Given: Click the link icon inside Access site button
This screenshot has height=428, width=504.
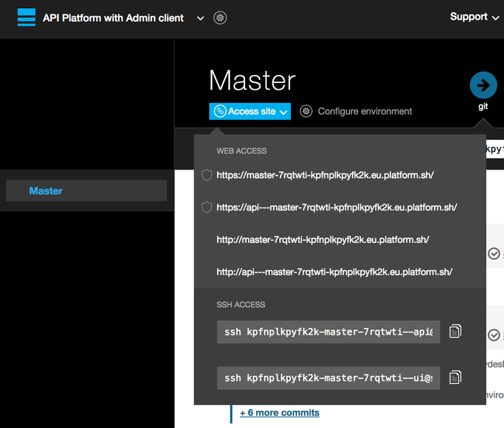Looking at the screenshot, I should [220, 112].
